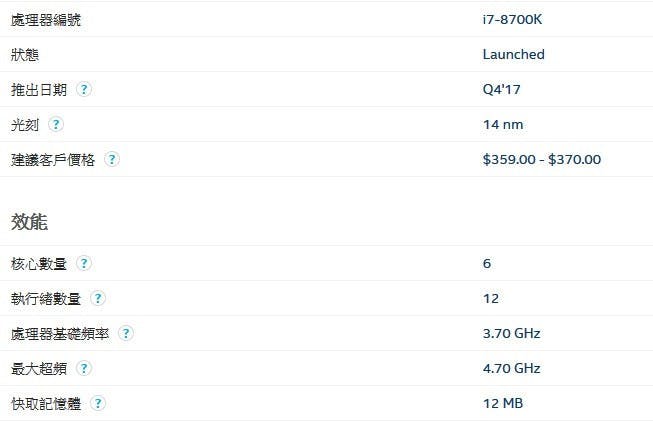The height and width of the screenshot is (421, 653).
Task: Show help for 最大超頻
Action: click(x=84, y=368)
